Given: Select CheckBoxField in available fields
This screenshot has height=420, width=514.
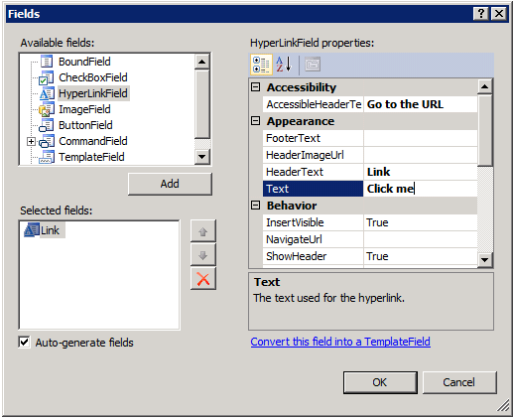Looking at the screenshot, I should click(93, 77).
